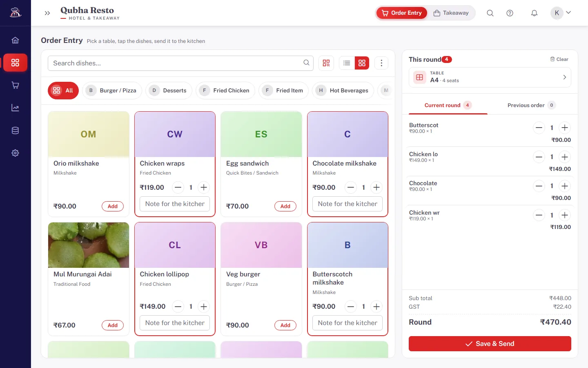
Task: Filter by Fried Item category
Action: tap(284, 90)
